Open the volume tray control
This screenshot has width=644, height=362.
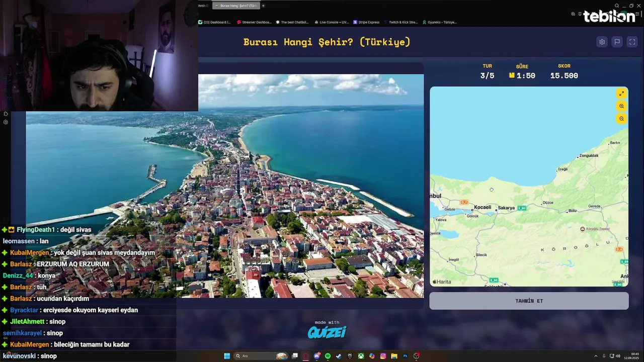[x=618, y=356]
